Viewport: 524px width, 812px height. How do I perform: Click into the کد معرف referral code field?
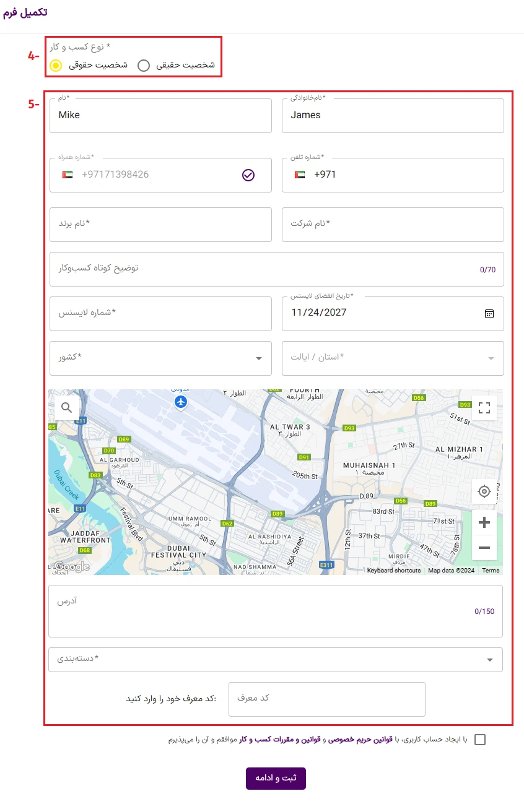point(326,699)
